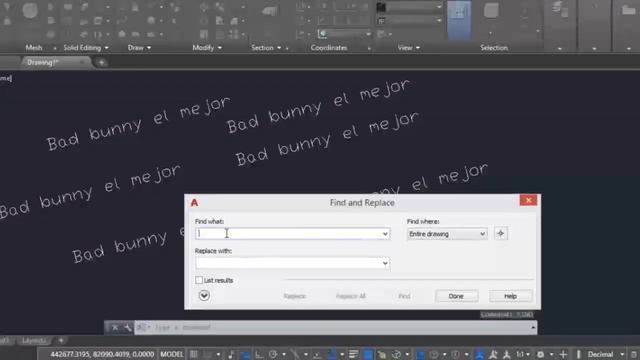The height and width of the screenshot is (360, 640).
Task: Click the Replace All button
Action: point(351,296)
